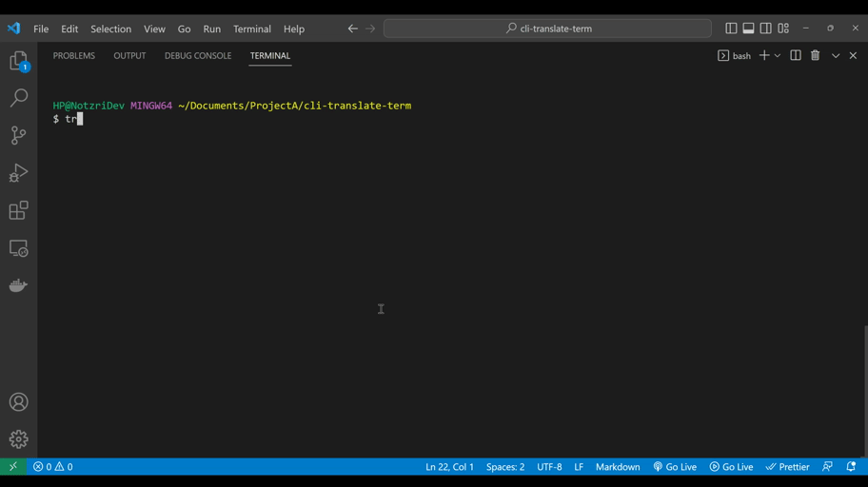Hide the panel with the chevron arrow

tap(836, 55)
